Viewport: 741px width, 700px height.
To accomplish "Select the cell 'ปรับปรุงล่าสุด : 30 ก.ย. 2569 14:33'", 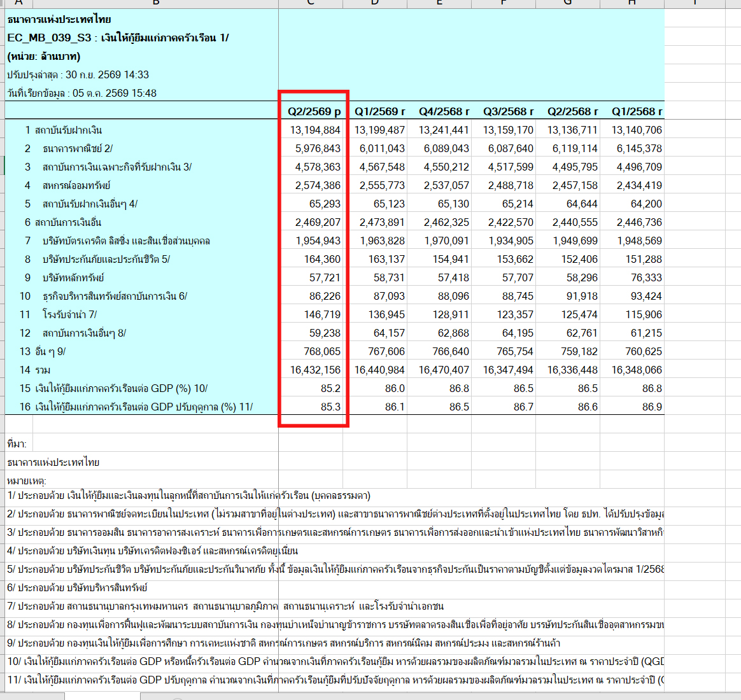I will (78, 74).
